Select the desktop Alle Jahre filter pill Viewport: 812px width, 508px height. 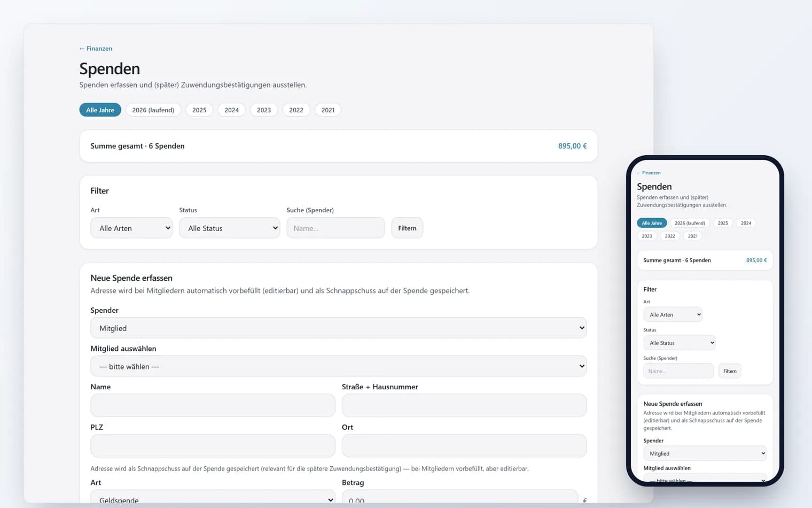click(x=100, y=110)
